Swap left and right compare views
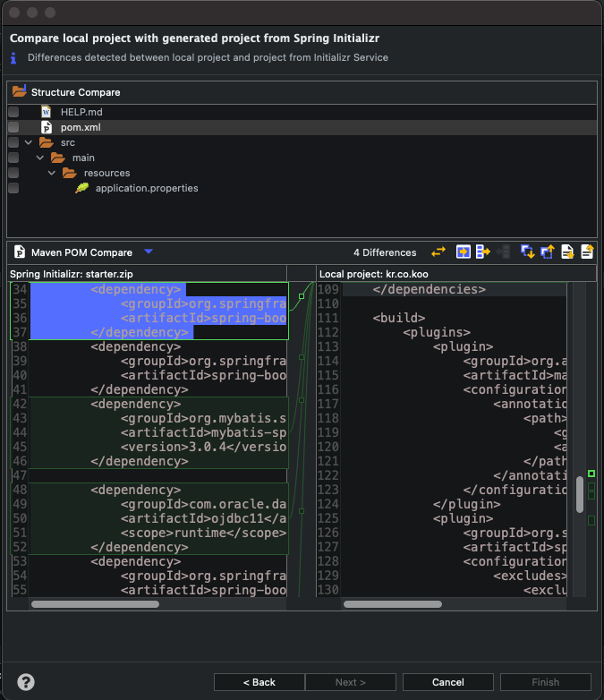 coord(438,252)
